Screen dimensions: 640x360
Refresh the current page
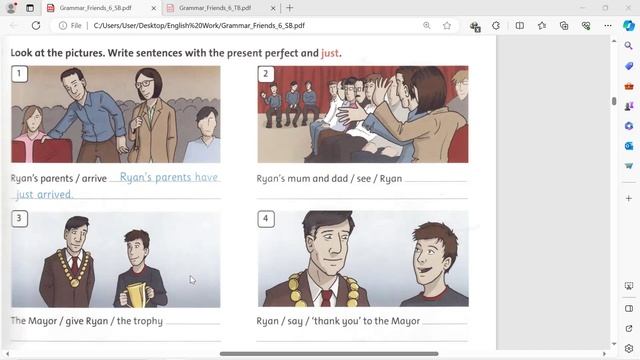[x=36, y=25]
